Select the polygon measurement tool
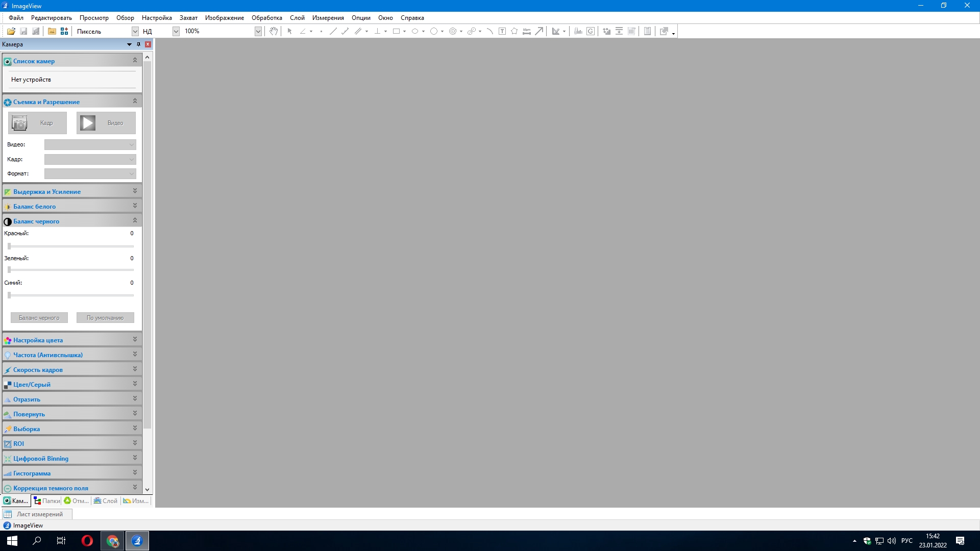The image size is (980, 551). (514, 31)
